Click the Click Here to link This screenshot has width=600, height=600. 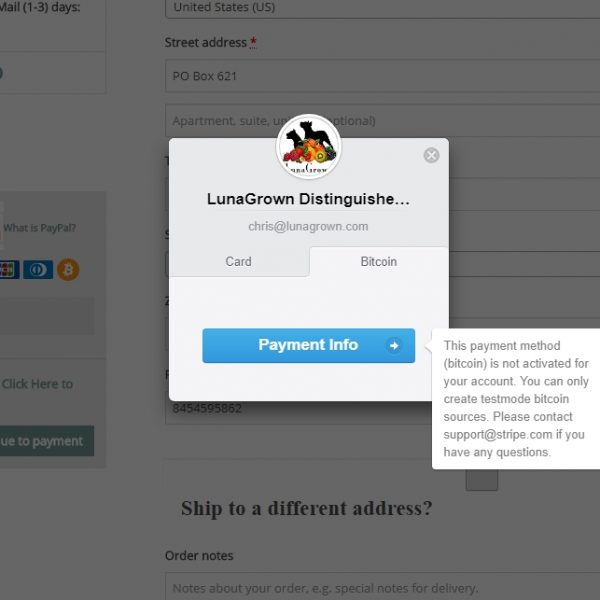pos(37,384)
